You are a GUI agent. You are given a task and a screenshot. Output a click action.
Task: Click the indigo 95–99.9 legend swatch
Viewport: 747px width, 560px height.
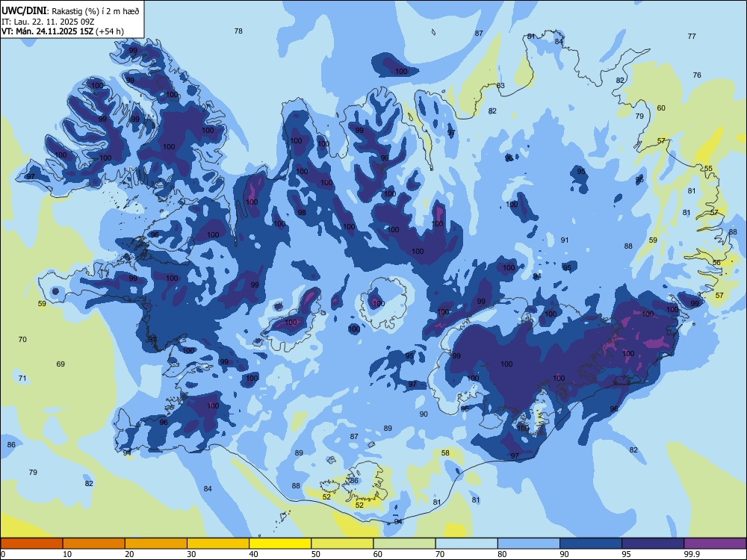click(653, 544)
